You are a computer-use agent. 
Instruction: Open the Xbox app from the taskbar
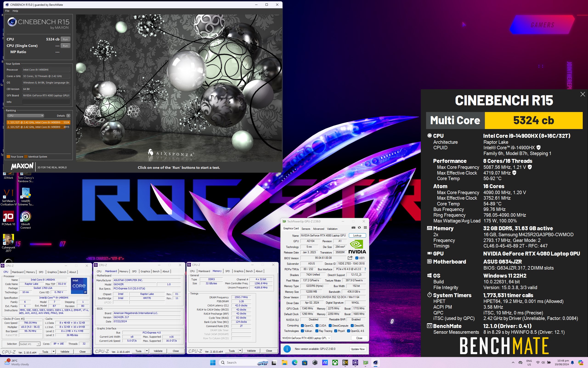click(x=335, y=362)
